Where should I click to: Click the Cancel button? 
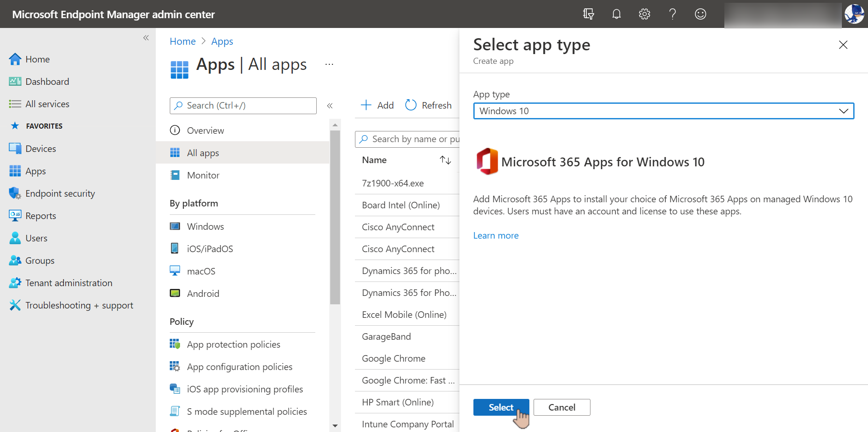point(562,407)
